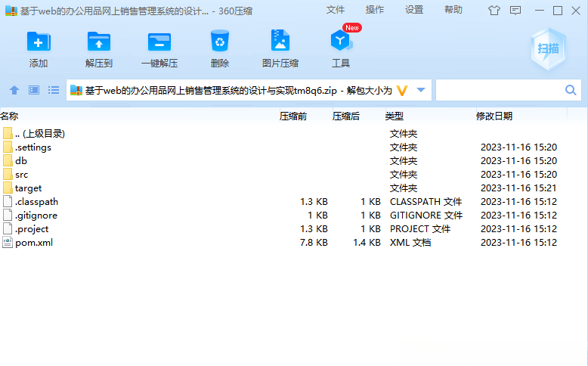Select the '.project' file name

tap(32, 229)
